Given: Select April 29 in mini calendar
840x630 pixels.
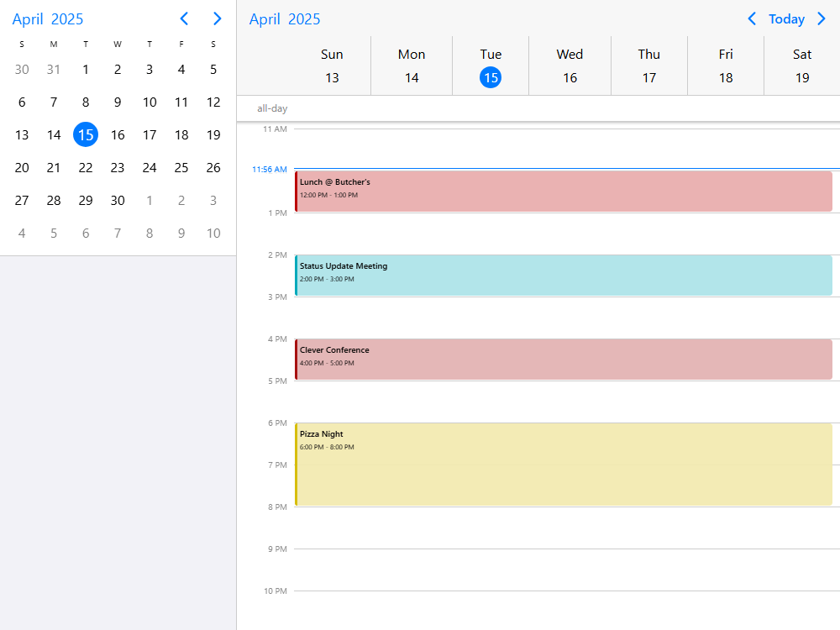Looking at the screenshot, I should 86,200.
